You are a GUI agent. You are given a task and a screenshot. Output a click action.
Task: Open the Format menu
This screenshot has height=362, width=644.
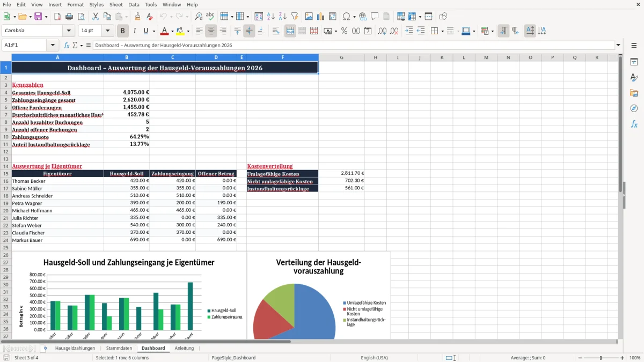[x=75, y=4]
